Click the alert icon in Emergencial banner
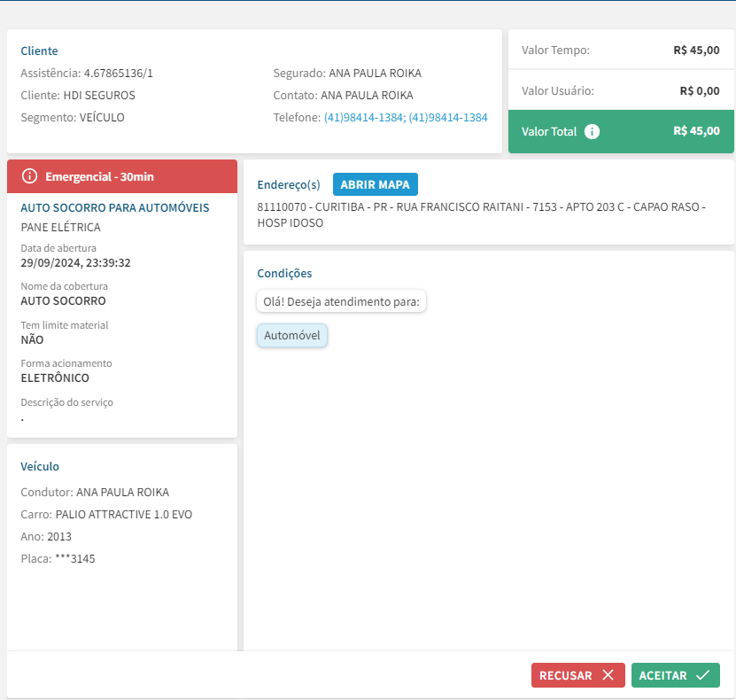 29,176
